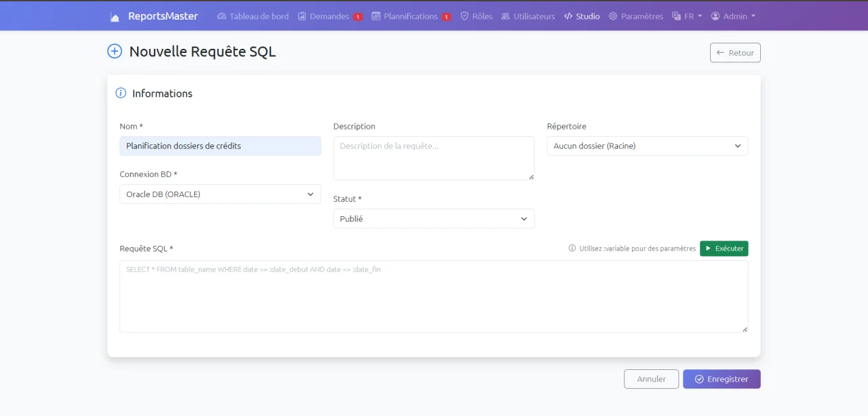Expand the FR language dropdown
Viewport: 868px width, 416px height.
click(x=687, y=16)
